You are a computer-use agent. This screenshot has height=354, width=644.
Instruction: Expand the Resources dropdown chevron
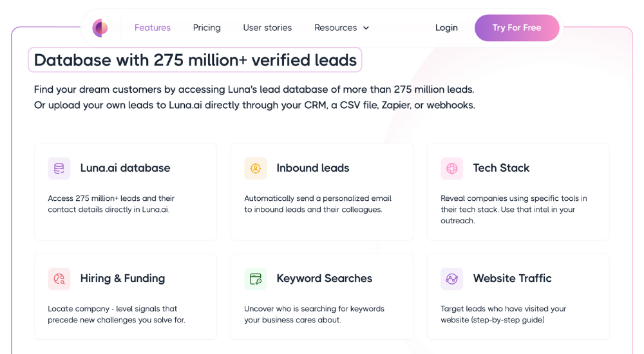tap(366, 28)
